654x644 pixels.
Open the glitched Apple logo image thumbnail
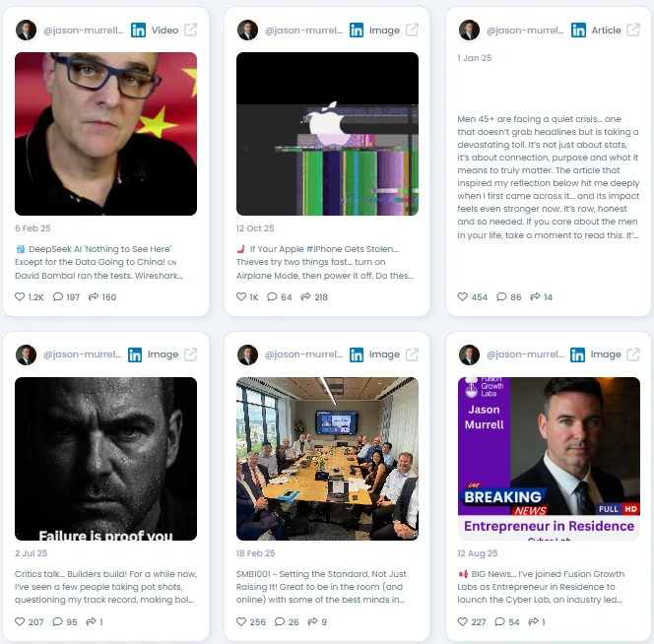pos(327,134)
